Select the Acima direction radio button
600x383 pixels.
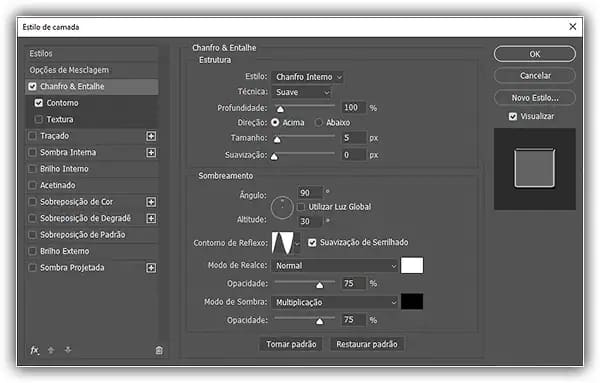275,122
